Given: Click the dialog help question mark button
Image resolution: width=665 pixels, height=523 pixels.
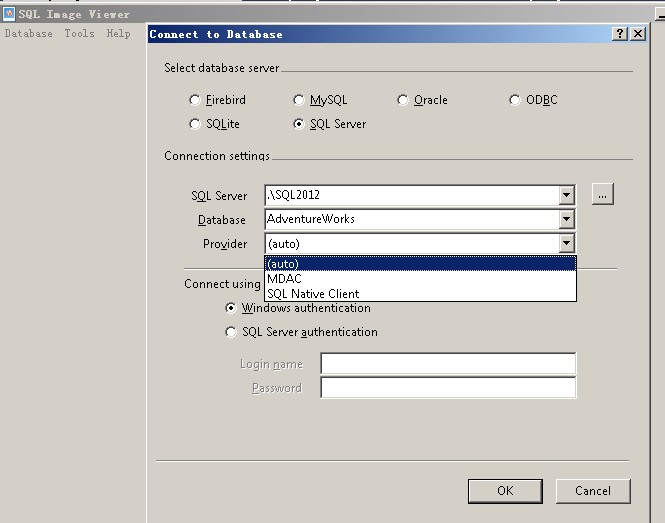Looking at the screenshot, I should click(x=620, y=34).
